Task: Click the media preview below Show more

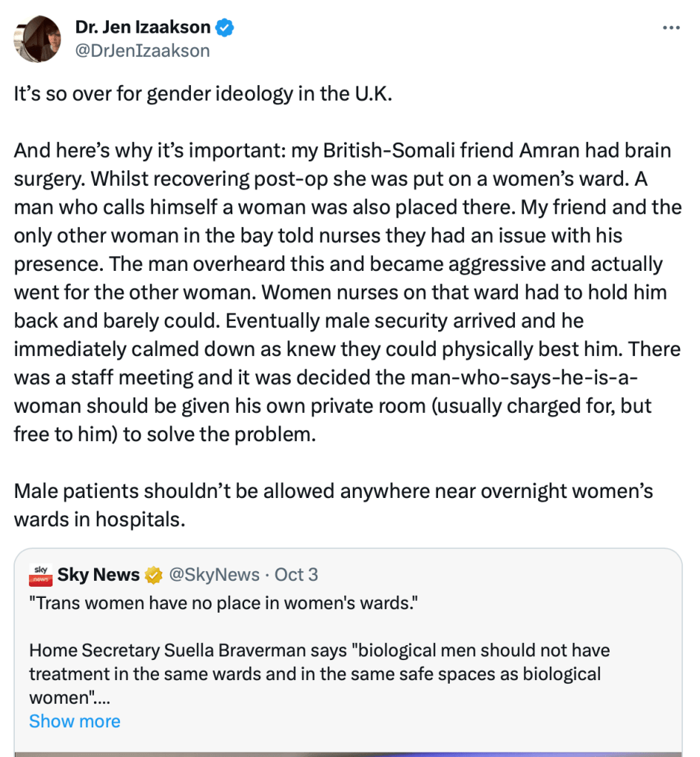Action: click(348, 753)
